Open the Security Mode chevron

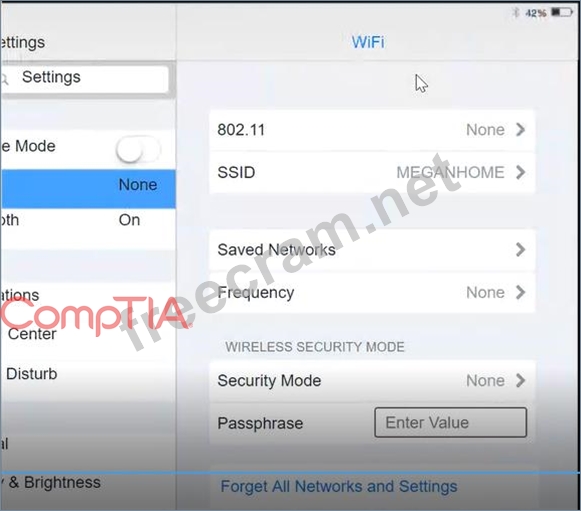pos(521,381)
